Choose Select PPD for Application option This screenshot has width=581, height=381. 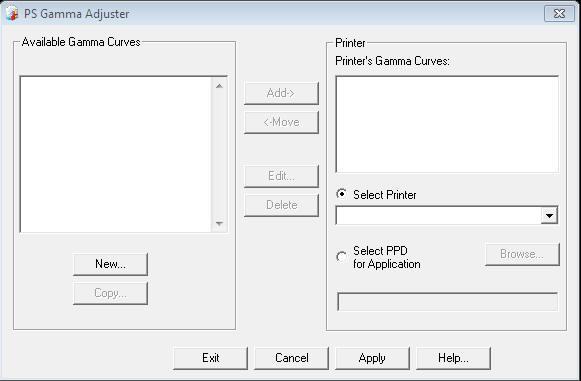pyautogui.click(x=341, y=257)
